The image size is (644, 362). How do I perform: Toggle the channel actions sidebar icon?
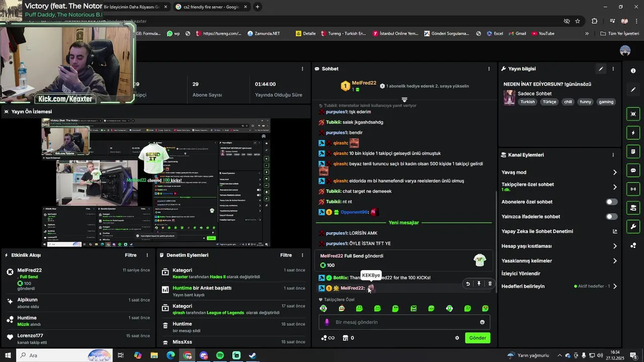633,208
